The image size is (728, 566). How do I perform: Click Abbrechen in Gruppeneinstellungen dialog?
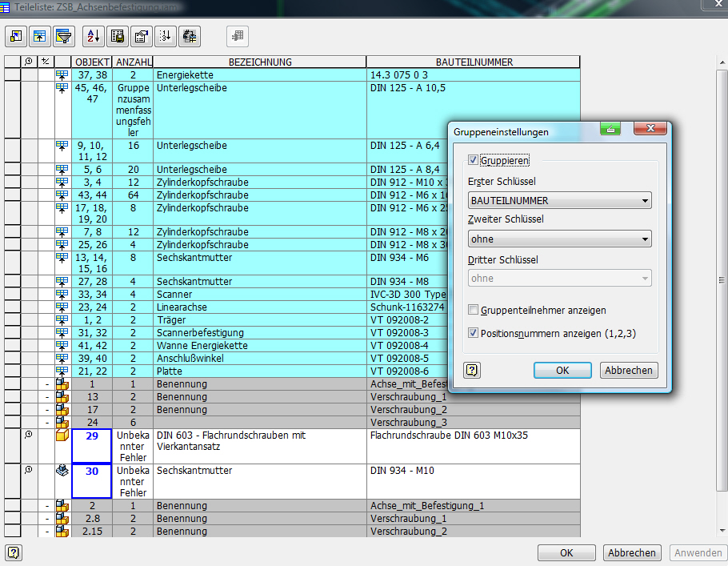pyautogui.click(x=629, y=371)
